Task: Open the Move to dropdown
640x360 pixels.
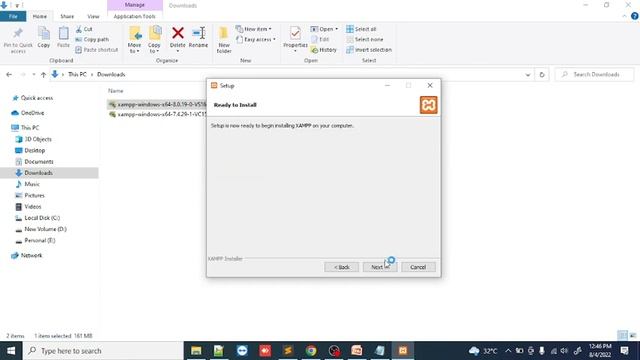Action: [x=134, y=40]
